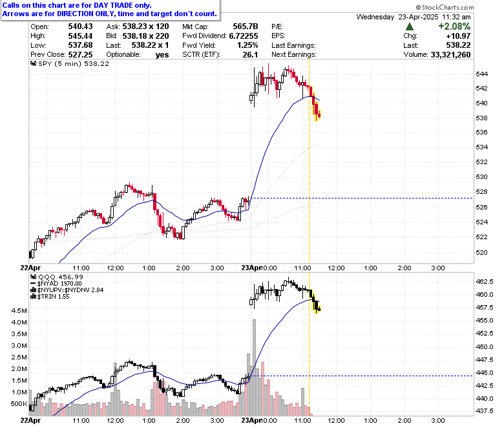Click the yellow-highlighted latest candle on SPY chart
Image resolution: width=504 pixels, height=426 pixels.
[x=319, y=114]
